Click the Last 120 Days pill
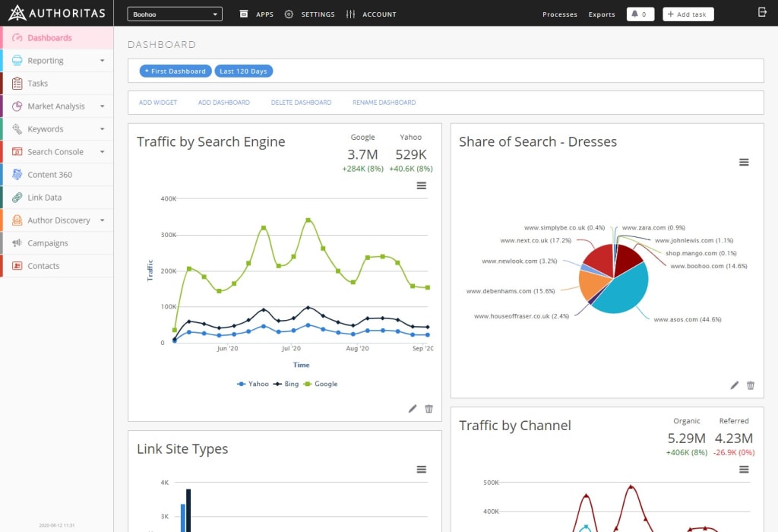 (243, 71)
